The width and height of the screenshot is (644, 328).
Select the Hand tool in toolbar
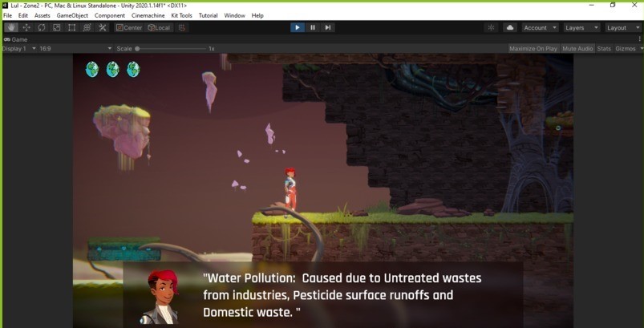11,27
